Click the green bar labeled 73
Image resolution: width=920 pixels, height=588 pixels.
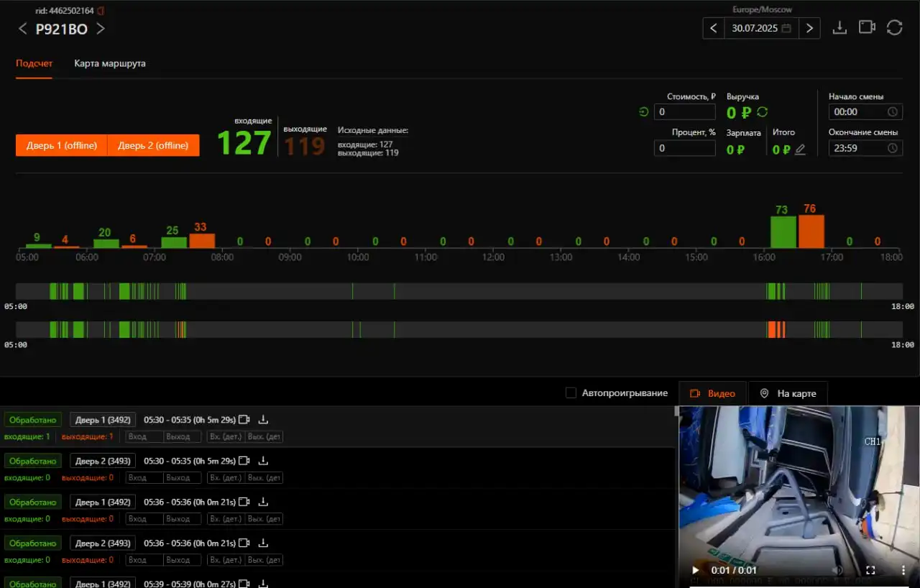tap(783, 232)
